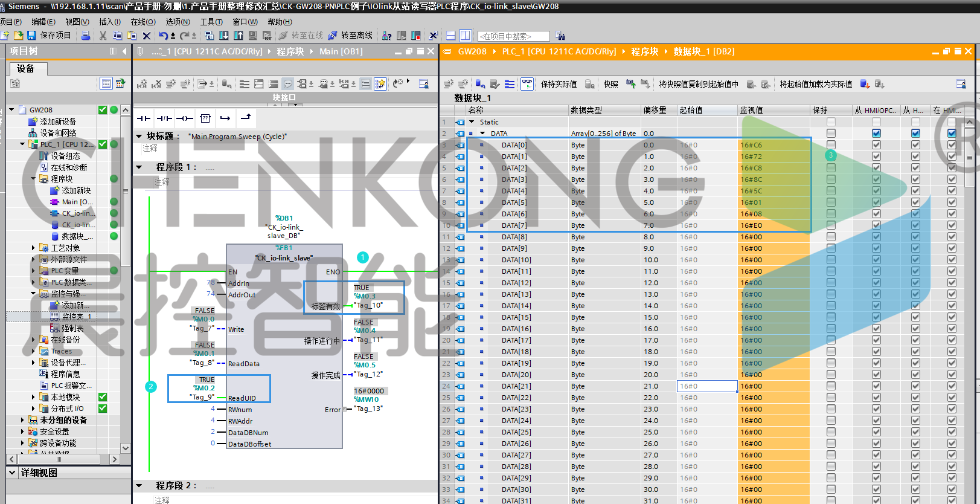Insert an output coil instruction

pos(184,118)
